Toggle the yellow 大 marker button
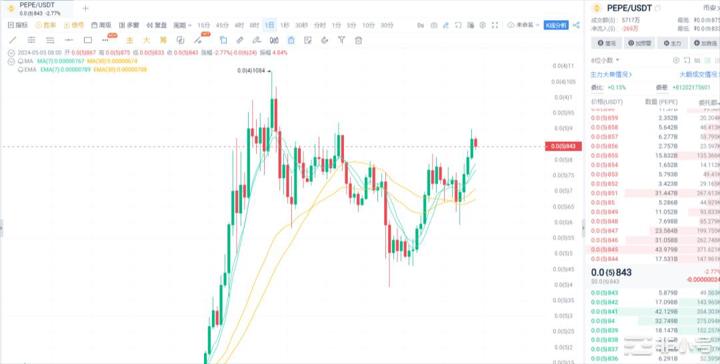Screen dimensions: 720x364 (146, 40)
